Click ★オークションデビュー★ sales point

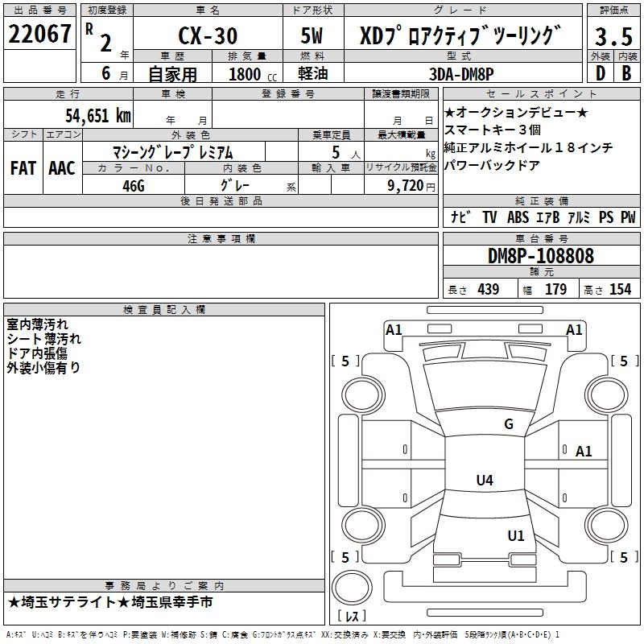coord(516,112)
